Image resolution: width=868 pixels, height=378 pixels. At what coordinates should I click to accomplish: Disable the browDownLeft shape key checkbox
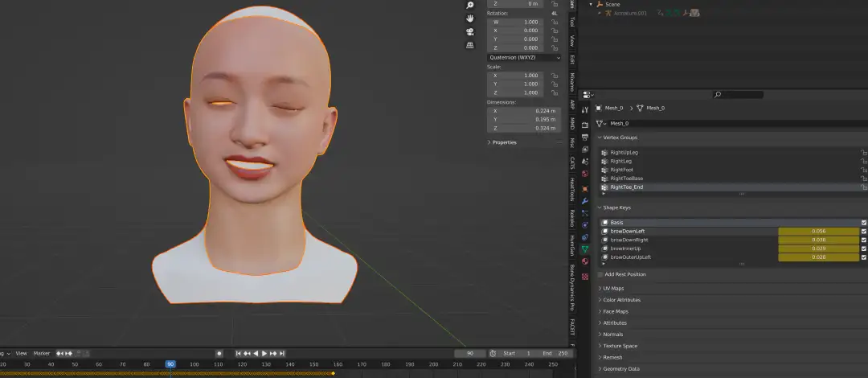[863, 231]
